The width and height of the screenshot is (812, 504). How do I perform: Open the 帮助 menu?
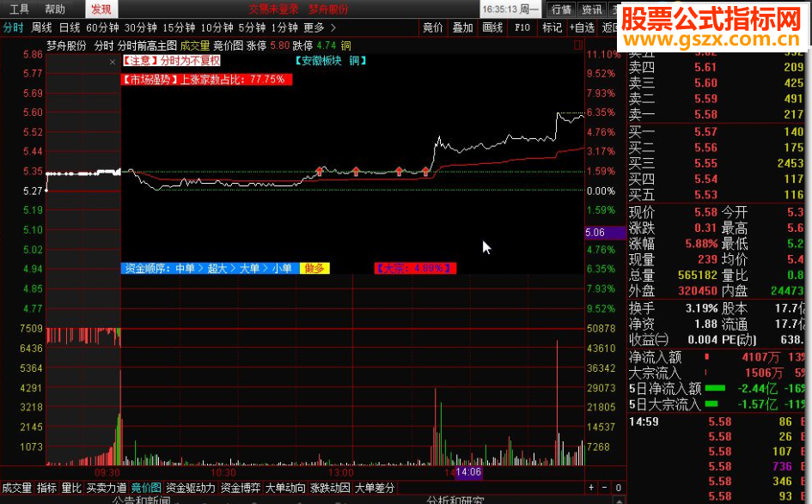[55, 9]
